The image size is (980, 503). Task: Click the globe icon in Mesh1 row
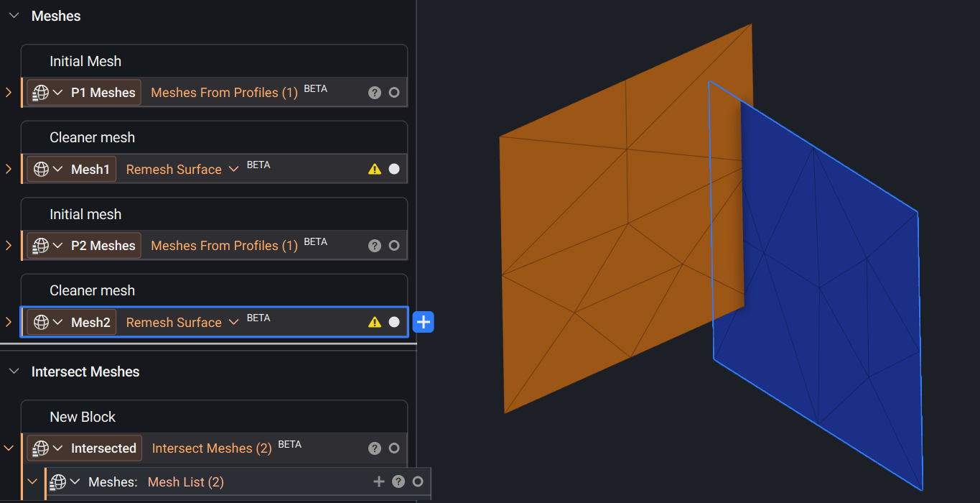click(x=41, y=170)
